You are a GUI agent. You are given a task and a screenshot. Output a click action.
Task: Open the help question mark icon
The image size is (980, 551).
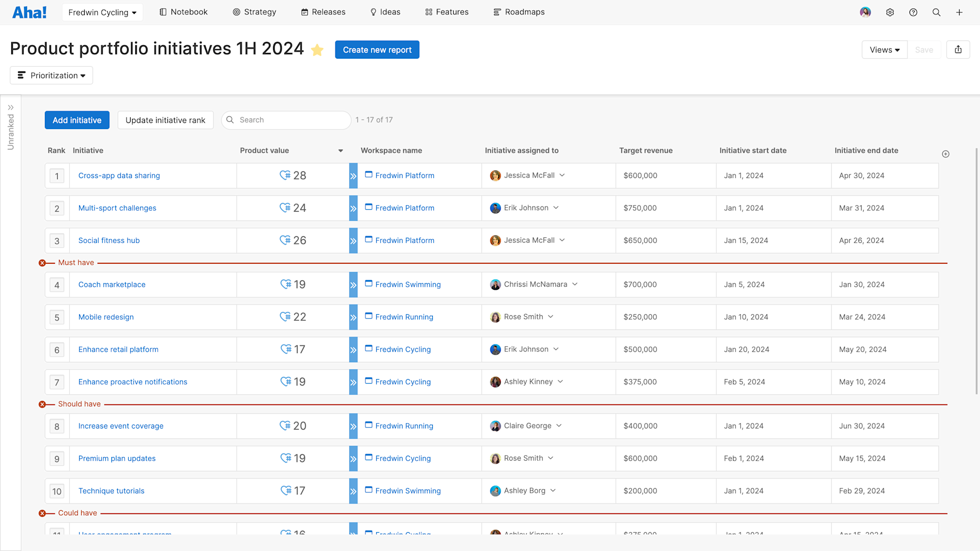pos(913,12)
